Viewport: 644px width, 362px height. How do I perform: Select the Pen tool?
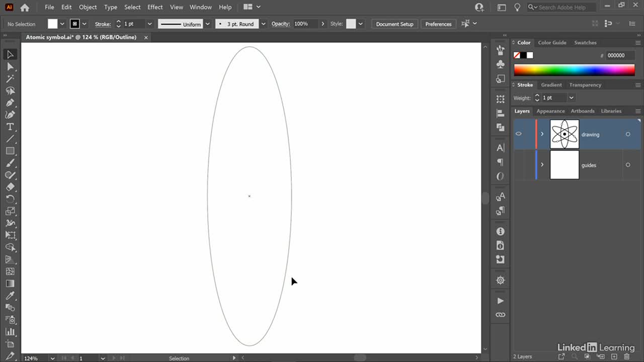[10, 103]
